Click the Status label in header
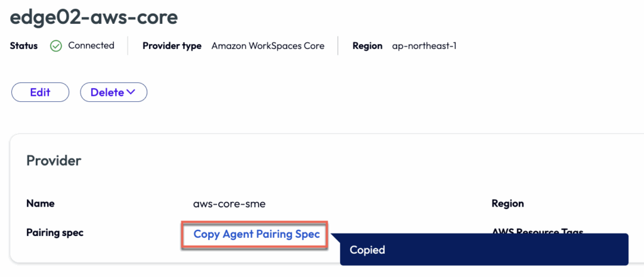This screenshot has width=644, height=277. (x=24, y=46)
